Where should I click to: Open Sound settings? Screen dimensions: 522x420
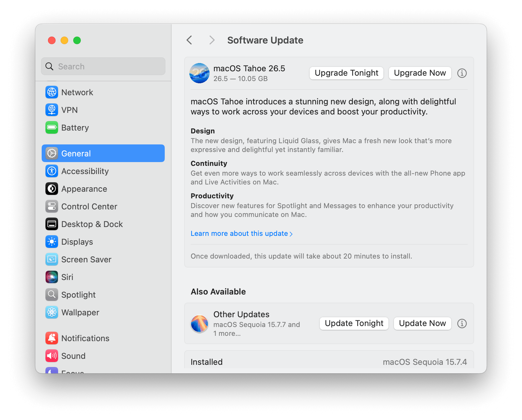(103, 356)
